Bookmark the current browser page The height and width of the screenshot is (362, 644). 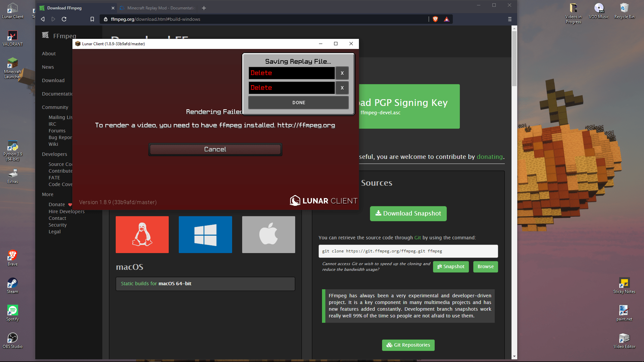click(92, 19)
